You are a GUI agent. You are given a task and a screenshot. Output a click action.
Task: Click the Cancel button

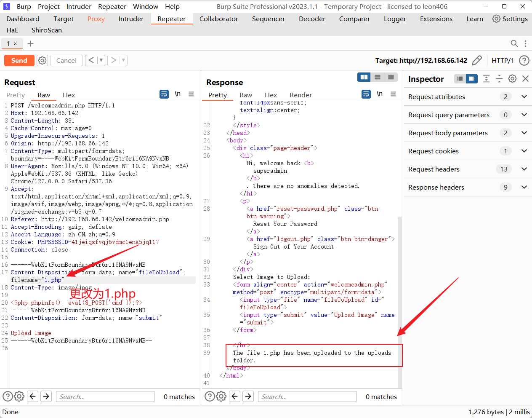[x=66, y=60]
